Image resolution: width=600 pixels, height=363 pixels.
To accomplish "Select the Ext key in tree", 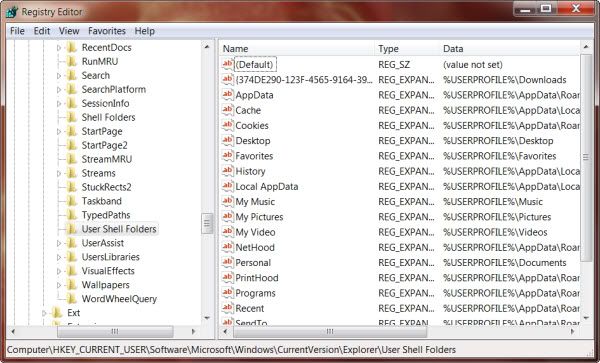I will (x=73, y=313).
